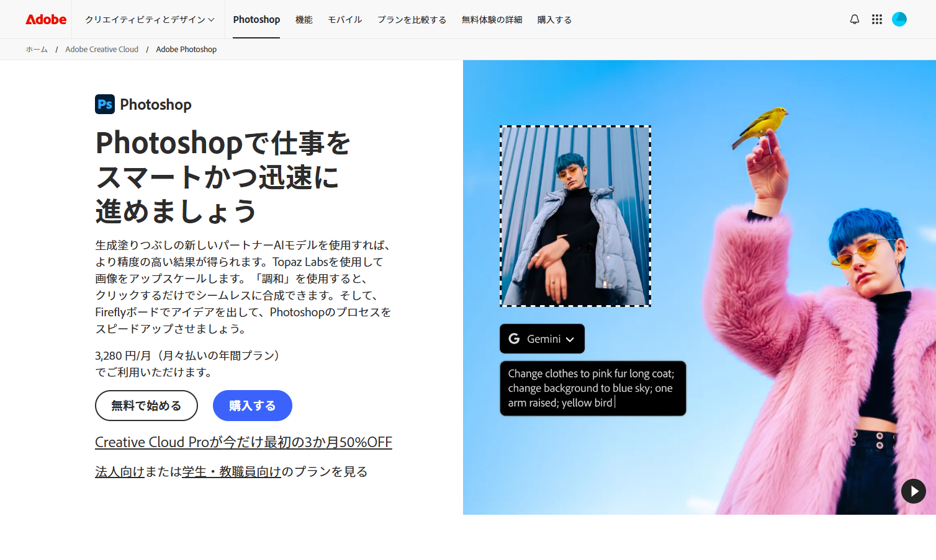Click the blue 購入する button

253,406
